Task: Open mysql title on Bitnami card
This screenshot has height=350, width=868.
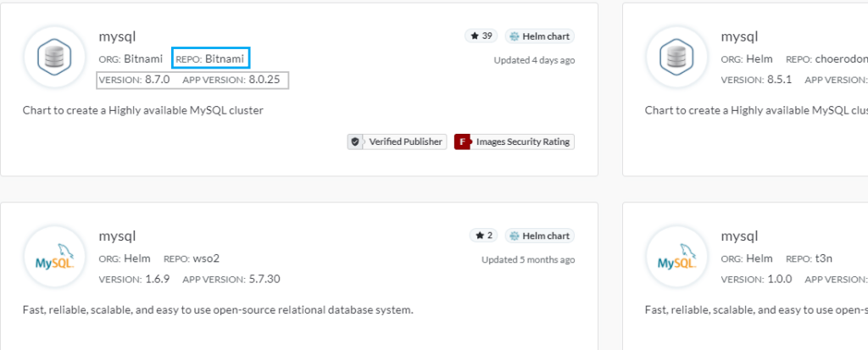Action: 117,37
